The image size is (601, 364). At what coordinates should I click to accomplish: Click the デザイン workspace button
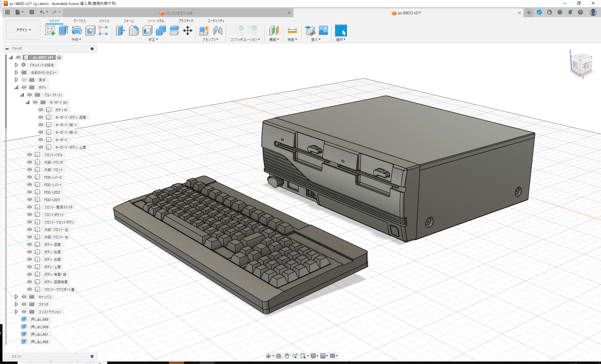[x=23, y=30]
